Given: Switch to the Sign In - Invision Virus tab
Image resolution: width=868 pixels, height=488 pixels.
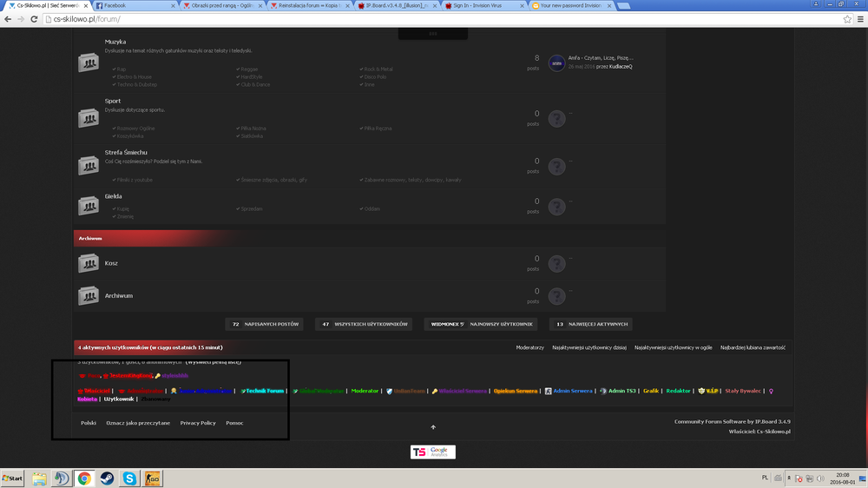Looking at the screenshot, I should coord(482,5).
